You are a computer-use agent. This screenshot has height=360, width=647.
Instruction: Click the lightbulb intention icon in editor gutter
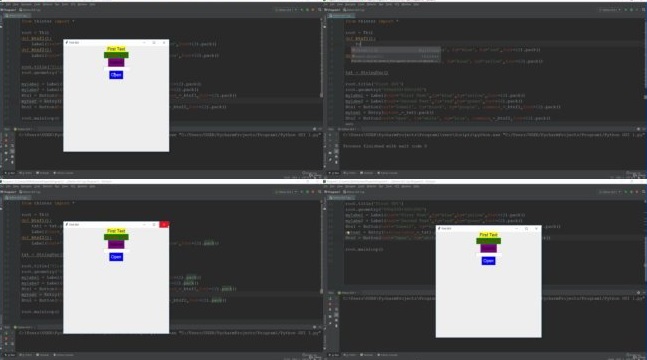point(348,232)
